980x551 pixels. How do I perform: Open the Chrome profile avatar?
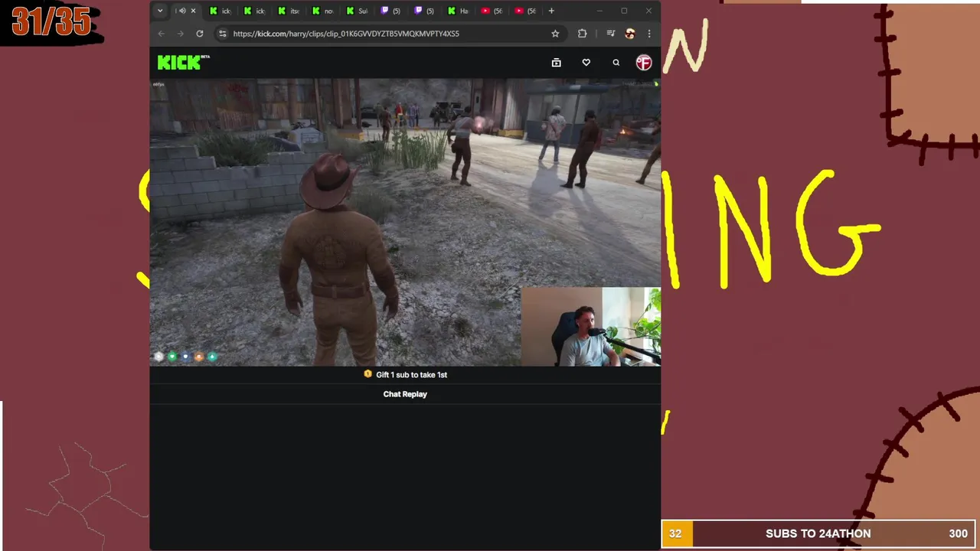630,34
